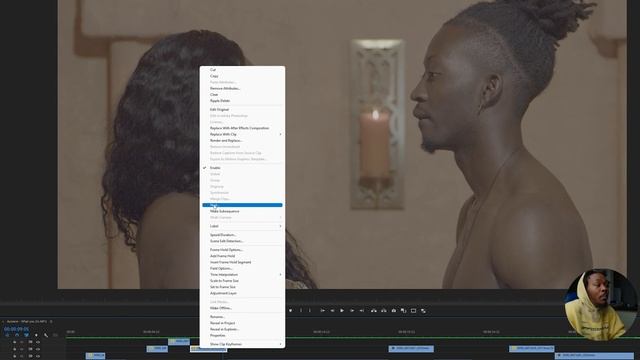Click the caption track options icon in timeline header

pos(56,335)
